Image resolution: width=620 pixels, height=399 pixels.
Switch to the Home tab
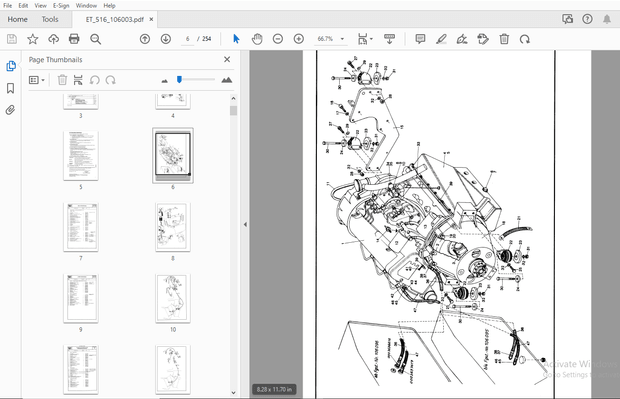tap(17, 19)
